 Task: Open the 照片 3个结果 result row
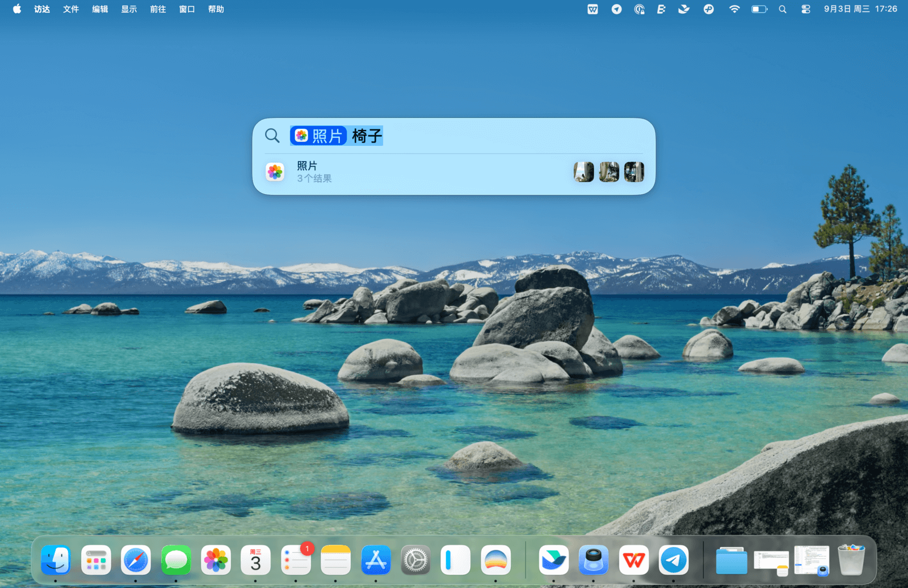(397, 172)
